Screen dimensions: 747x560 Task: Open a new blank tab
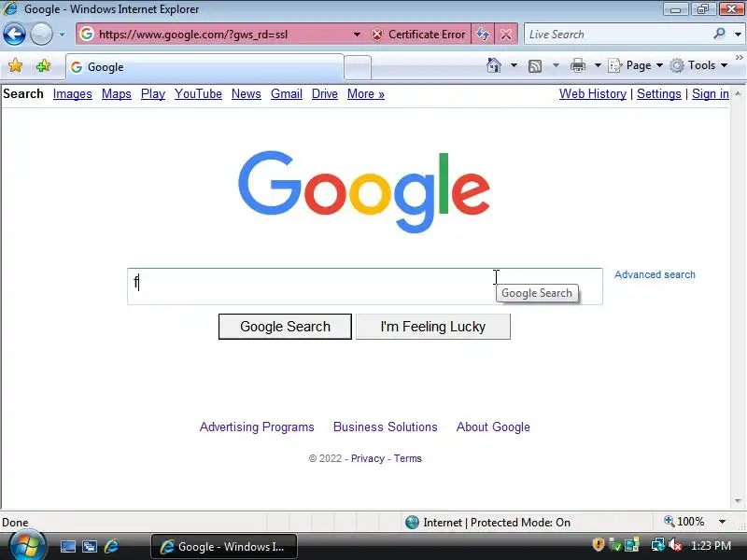[358, 67]
